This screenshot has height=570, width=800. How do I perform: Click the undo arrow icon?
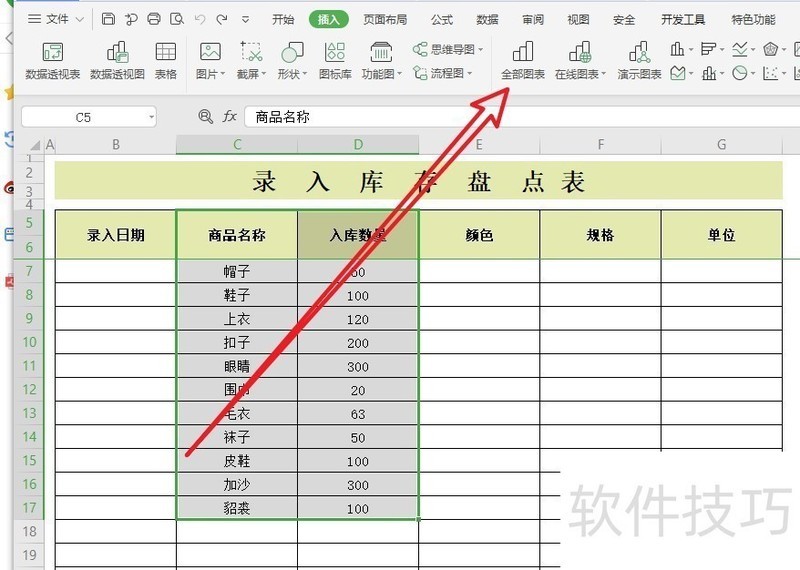(x=199, y=19)
